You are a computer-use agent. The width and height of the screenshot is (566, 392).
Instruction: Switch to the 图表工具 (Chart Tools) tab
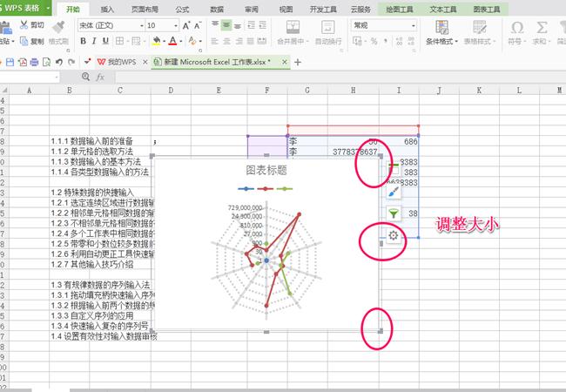(486, 9)
